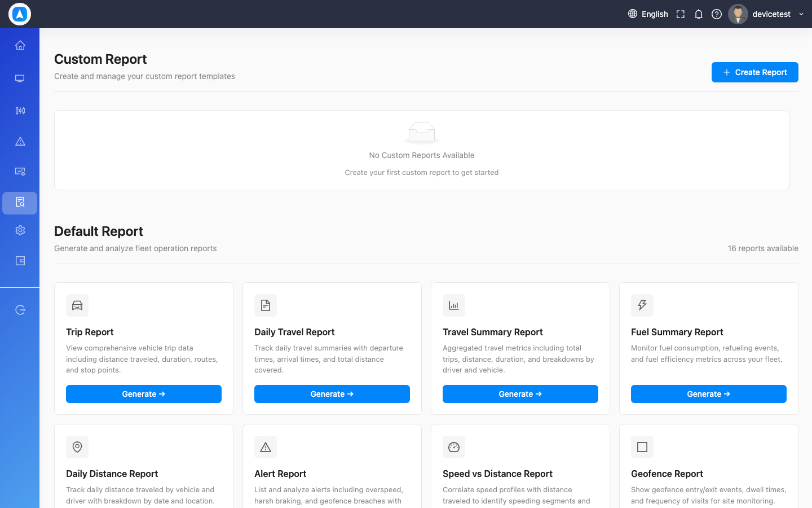
Task: Toggle fullscreen mode icon
Action: click(681, 14)
